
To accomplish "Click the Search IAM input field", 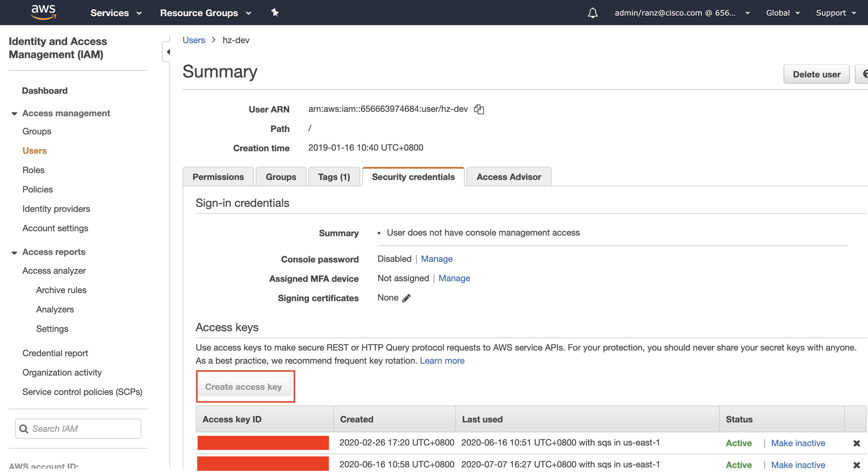I will point(78,429).
